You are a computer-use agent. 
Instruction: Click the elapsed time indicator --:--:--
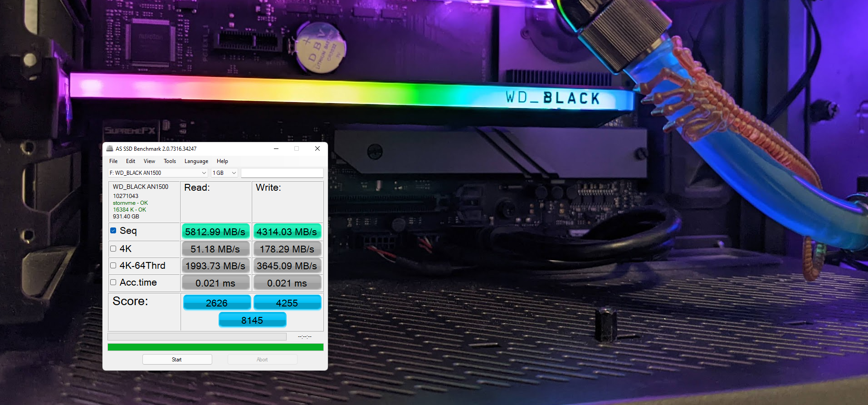(305, 336)
